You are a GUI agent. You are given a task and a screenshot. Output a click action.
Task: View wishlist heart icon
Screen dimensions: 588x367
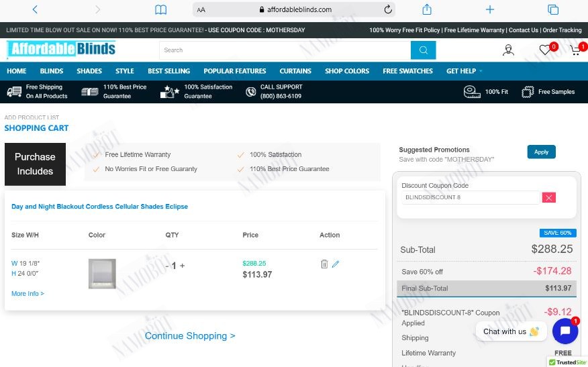tap(545, 50)
